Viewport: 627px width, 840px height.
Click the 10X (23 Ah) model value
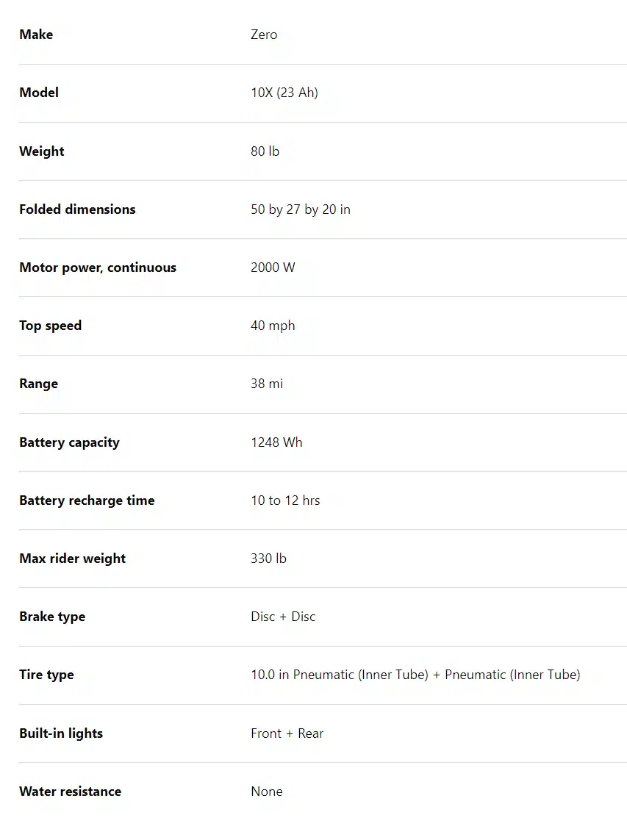284,93
